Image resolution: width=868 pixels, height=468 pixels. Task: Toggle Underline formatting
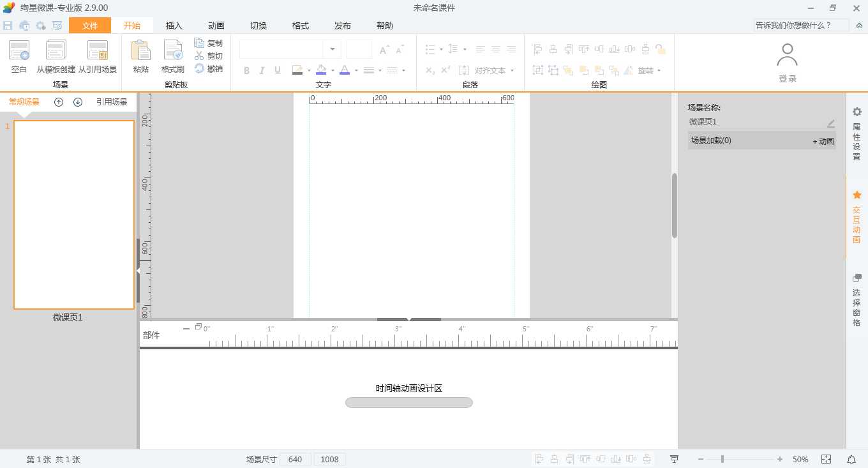(277, 70)
